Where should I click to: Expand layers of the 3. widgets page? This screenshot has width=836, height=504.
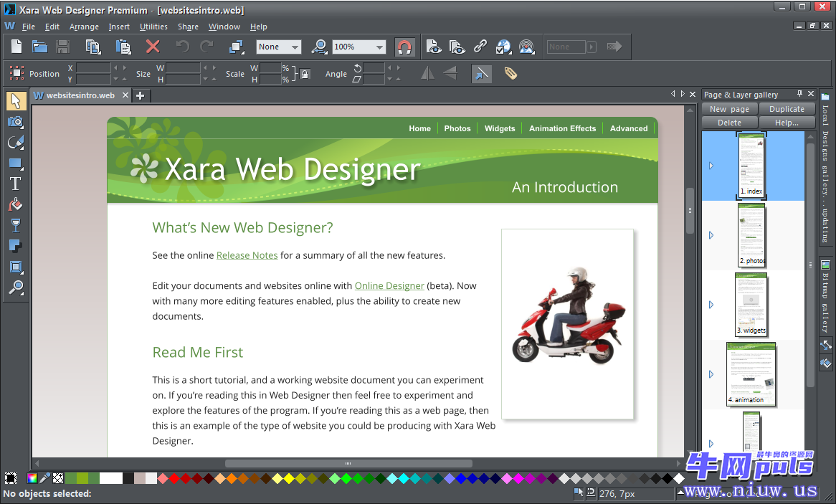[711, 305]
